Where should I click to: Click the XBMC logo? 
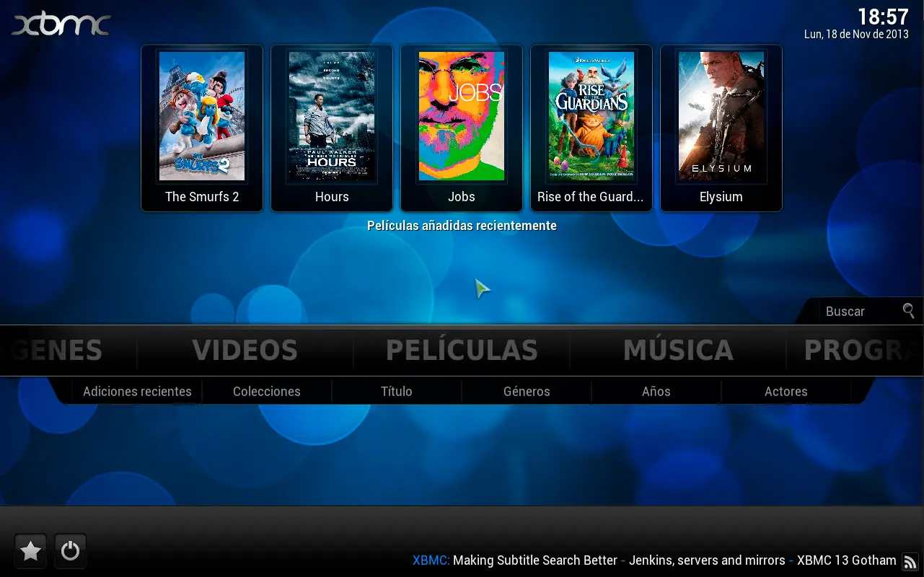pyautogui.click(x=61, y=25)
